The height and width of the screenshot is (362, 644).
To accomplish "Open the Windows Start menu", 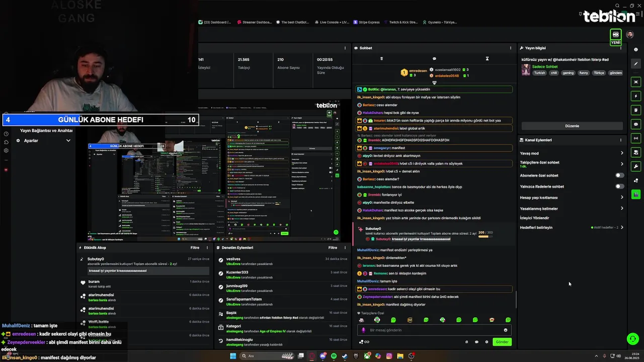I will (233, 356).
